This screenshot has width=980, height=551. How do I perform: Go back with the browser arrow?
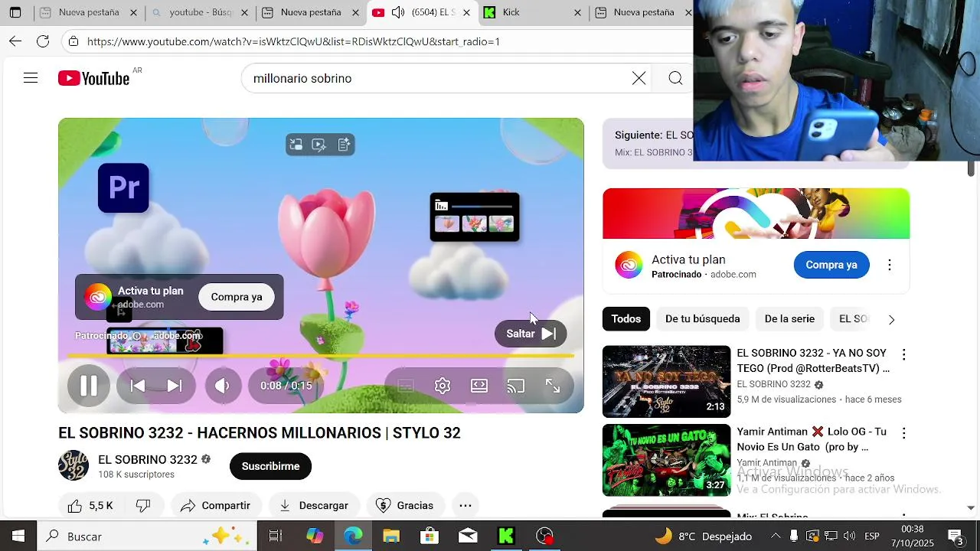[x=15, y=41]
